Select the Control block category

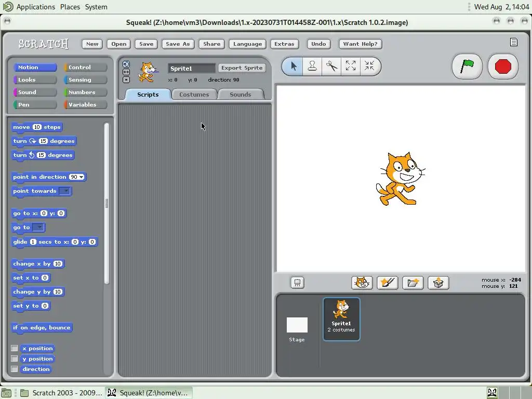tap(86, 67)
